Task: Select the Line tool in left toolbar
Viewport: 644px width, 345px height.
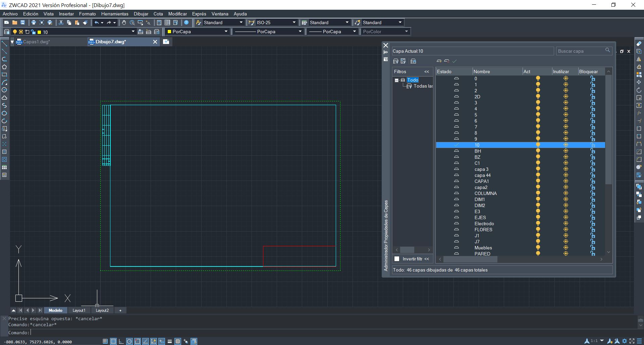Action: coord(4,44)
